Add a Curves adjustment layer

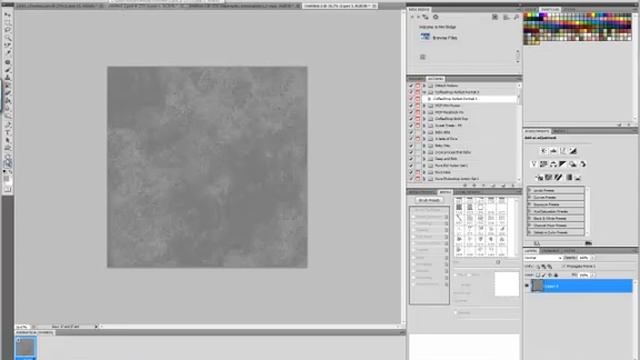563,151
